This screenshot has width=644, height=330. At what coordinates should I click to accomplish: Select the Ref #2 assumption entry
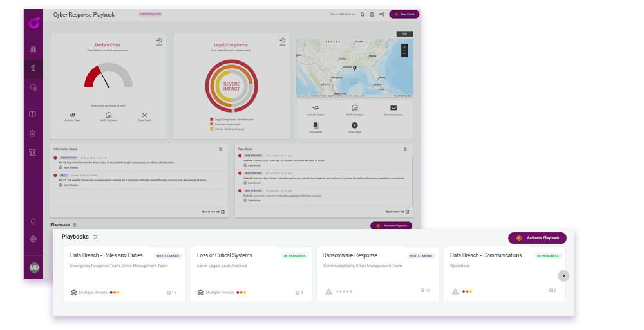point(140,163)
